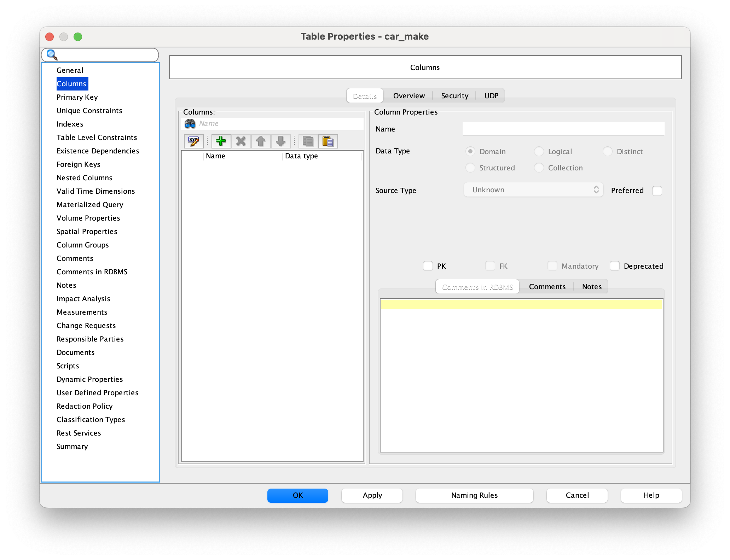
Task: Click the move column up arrow
Action: [x=261, y=141]
